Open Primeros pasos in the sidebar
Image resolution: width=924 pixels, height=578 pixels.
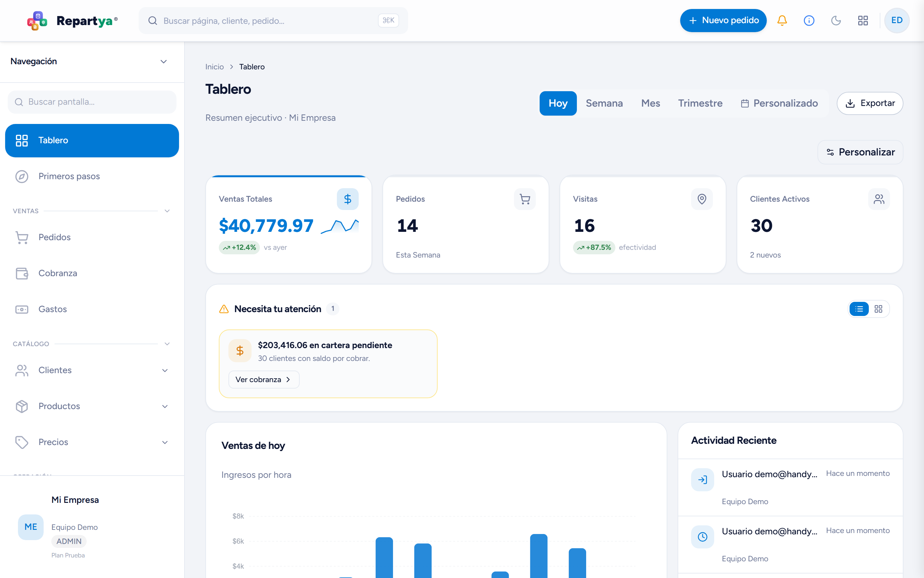92,176
